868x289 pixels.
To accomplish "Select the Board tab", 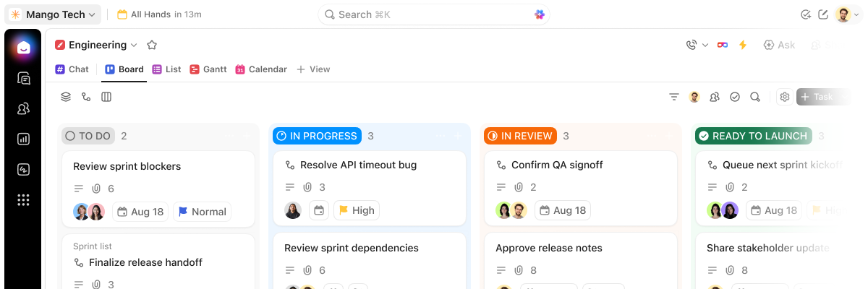I will pyautogui.click(x=124, y=69).
